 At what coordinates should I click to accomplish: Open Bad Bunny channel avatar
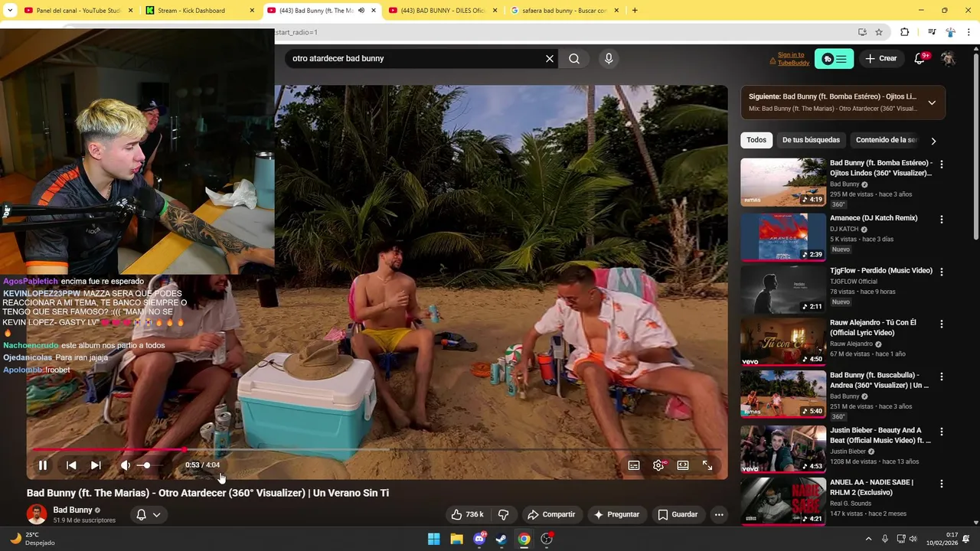point(37,514)
